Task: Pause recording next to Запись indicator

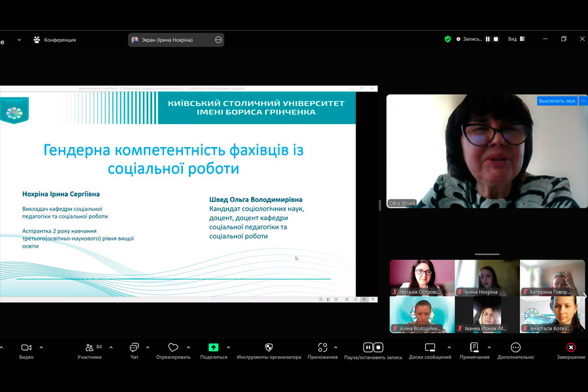Action: tap(487, 39)
